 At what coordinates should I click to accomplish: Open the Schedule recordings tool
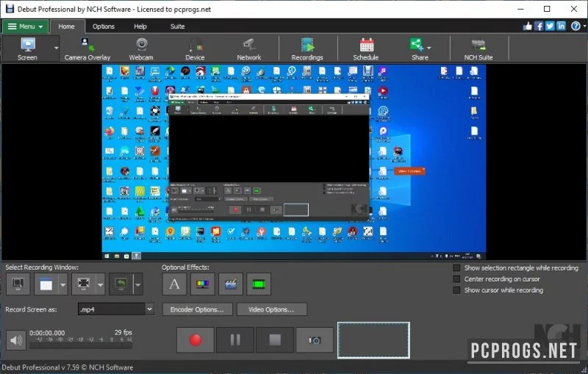(x=365, y=48)
